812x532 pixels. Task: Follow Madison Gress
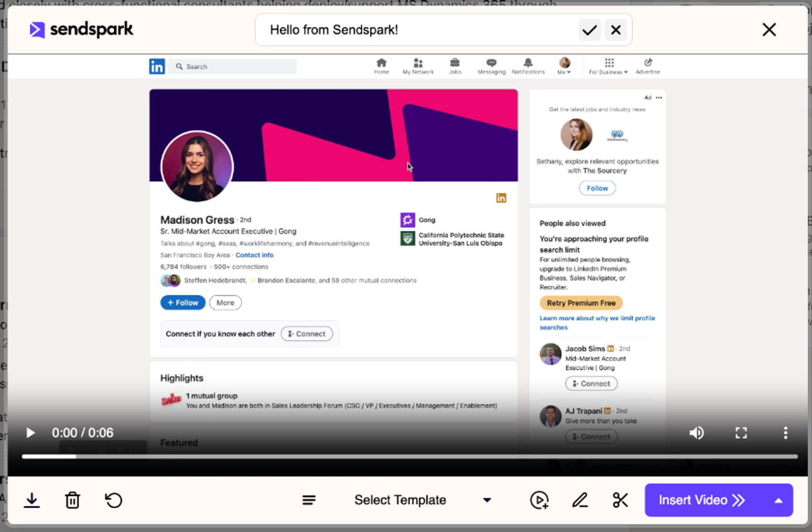(x=183, y=303)
